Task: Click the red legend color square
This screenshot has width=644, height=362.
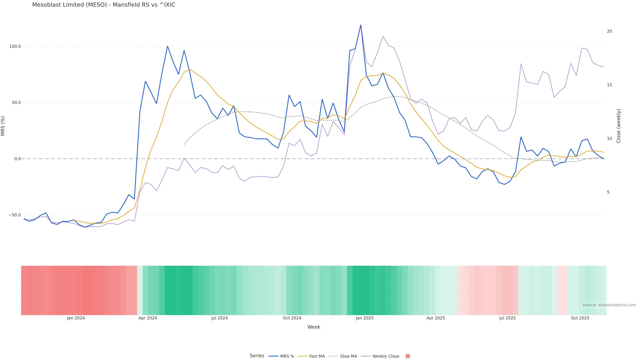Action: click(x=408, y=356)
